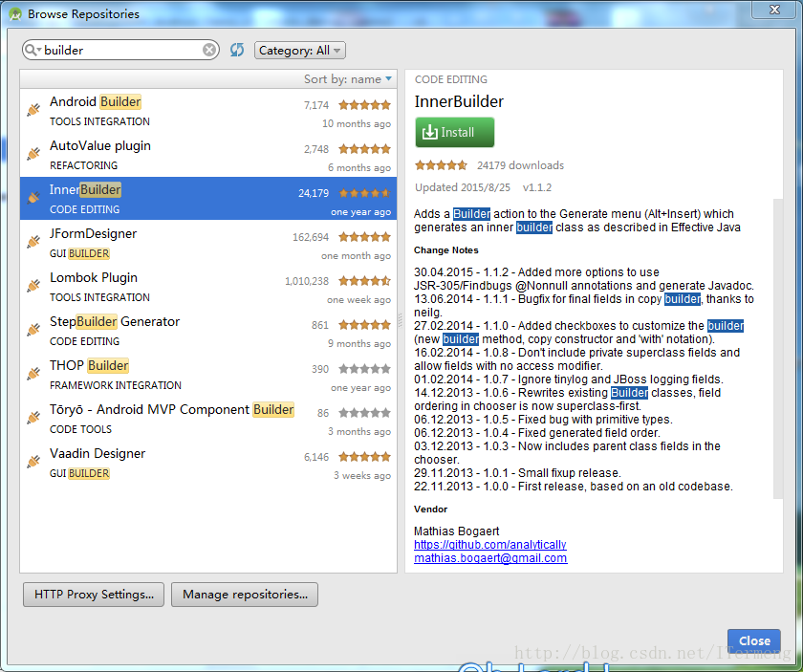Click the blue Close button
This screenshot has height=672, width=803.
pyautogui.click(x=754, y=640)
